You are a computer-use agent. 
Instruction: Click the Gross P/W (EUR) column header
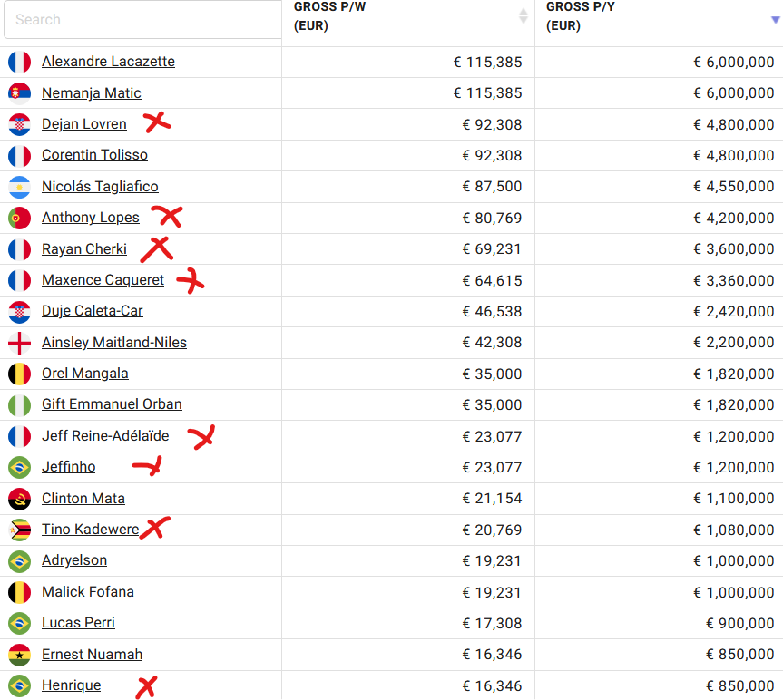(329, 16)
